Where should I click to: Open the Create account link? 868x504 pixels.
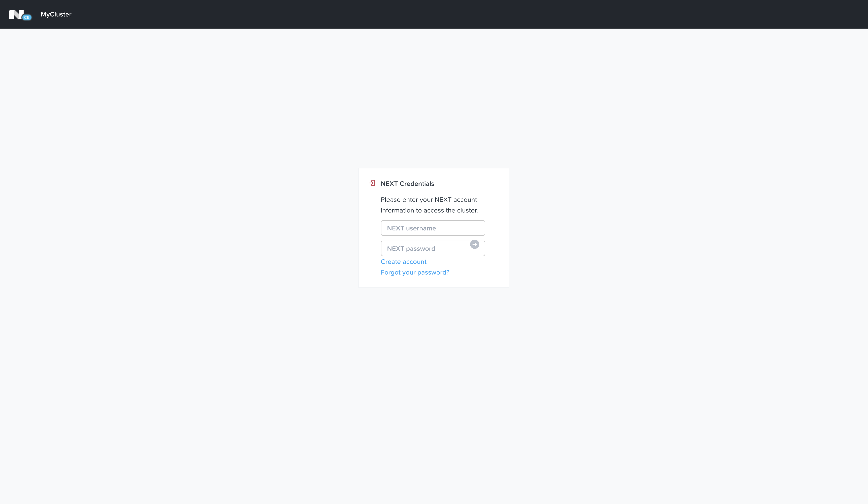click(x=403, y=262)
